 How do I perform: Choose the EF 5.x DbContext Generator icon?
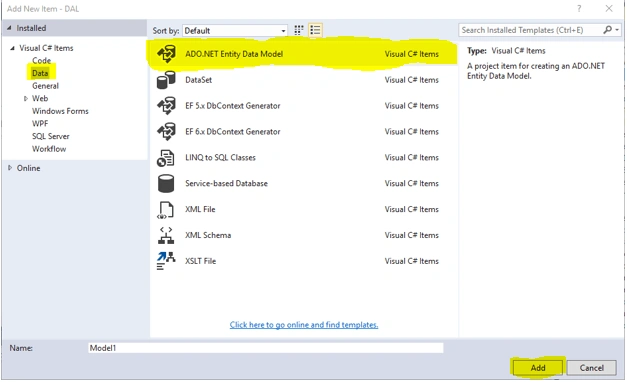166,106
